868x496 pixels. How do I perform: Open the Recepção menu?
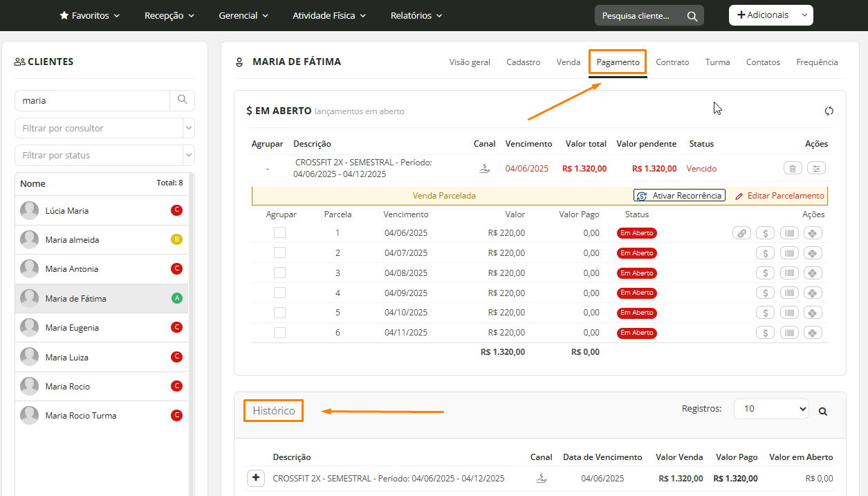(169, 15)
